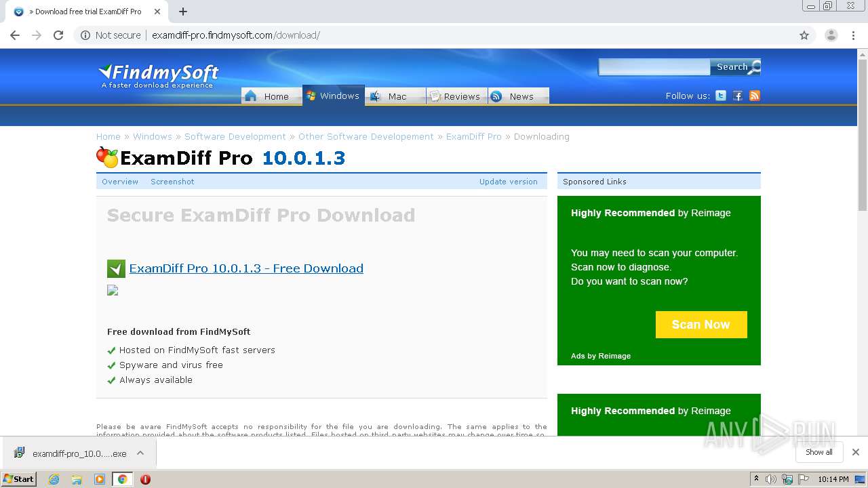
Task: Click the Scan Now button
Action: (701, 325)
